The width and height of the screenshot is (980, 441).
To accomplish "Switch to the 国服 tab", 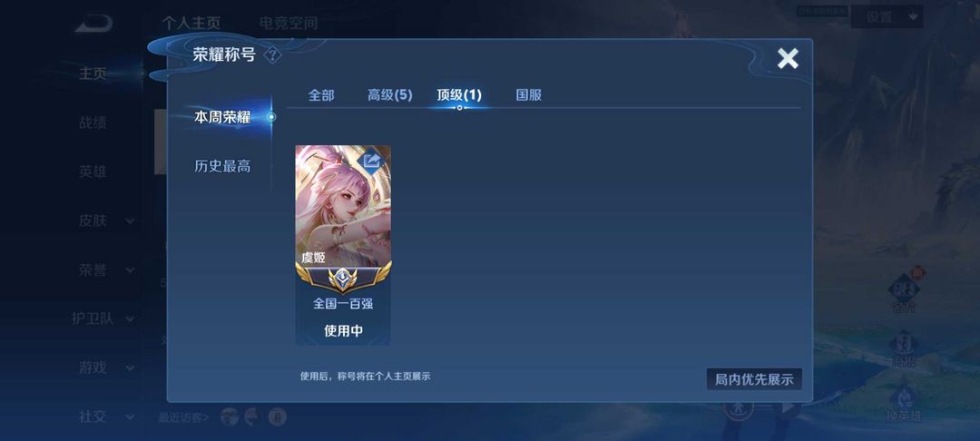I will point(529,95).
